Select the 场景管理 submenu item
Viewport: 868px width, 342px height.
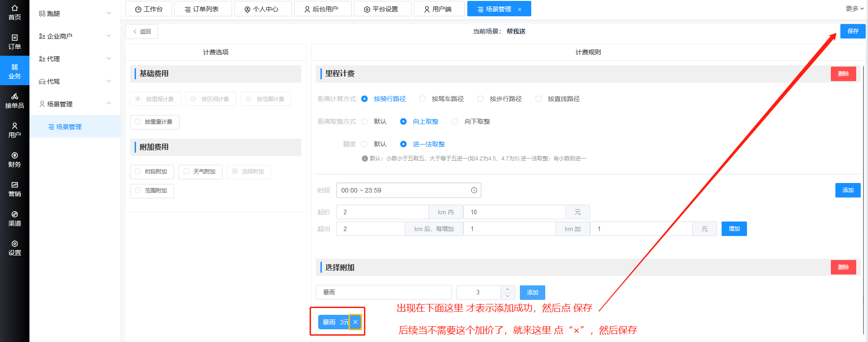[75, 127]
